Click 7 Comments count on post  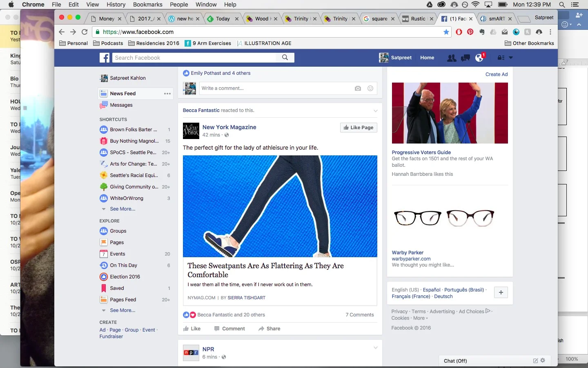pyautogui.click(x=359, y=315)
